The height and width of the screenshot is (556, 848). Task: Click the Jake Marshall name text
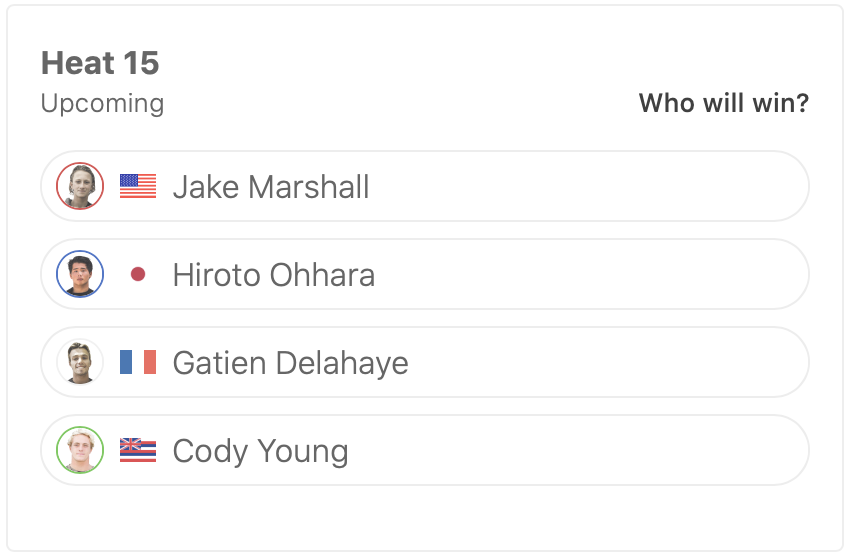[271, 187]
